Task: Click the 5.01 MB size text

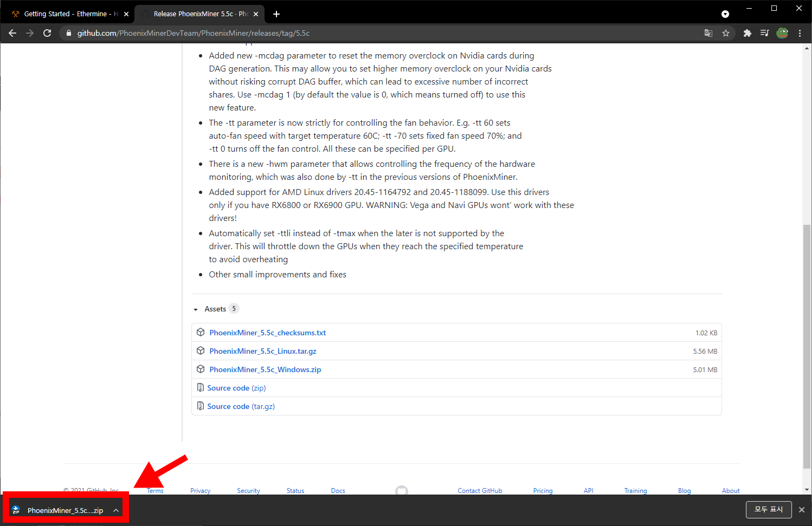Action: coord(705,370)
